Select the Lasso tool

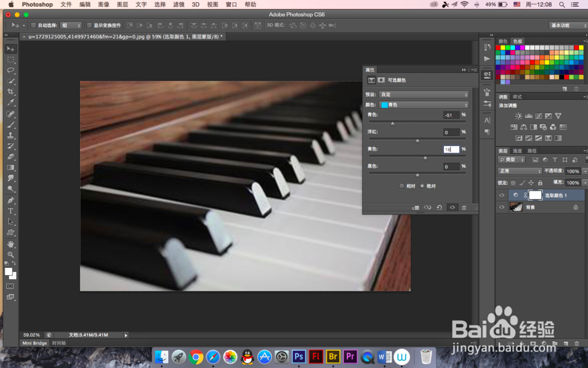tap(11, 70)
